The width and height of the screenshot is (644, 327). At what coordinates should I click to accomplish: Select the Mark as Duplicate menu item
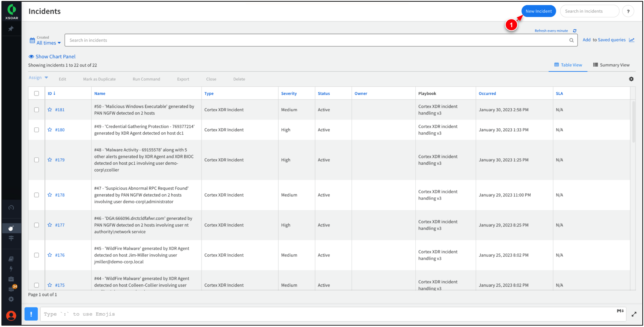coord(99,79)
